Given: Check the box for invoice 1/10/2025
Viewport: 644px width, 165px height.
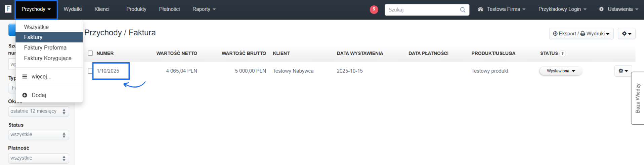Looking at the screenshot, I should click(x=90, y=71).
